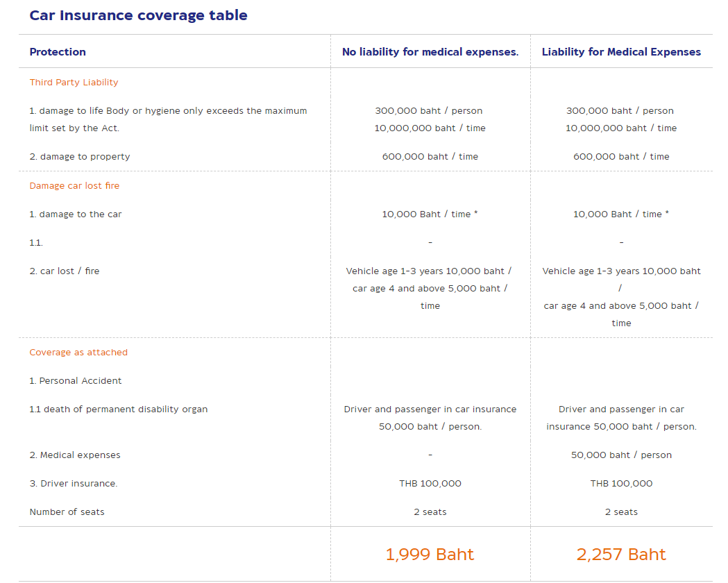Select the damage to property row label
This screenshot has height=583, width=728.
[80, 156]
